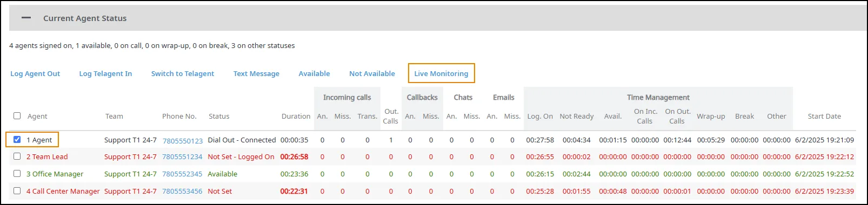This screenshot has width=868, height=205.
Task: Start Live Monitoring
Action: (x=441, y=73)
